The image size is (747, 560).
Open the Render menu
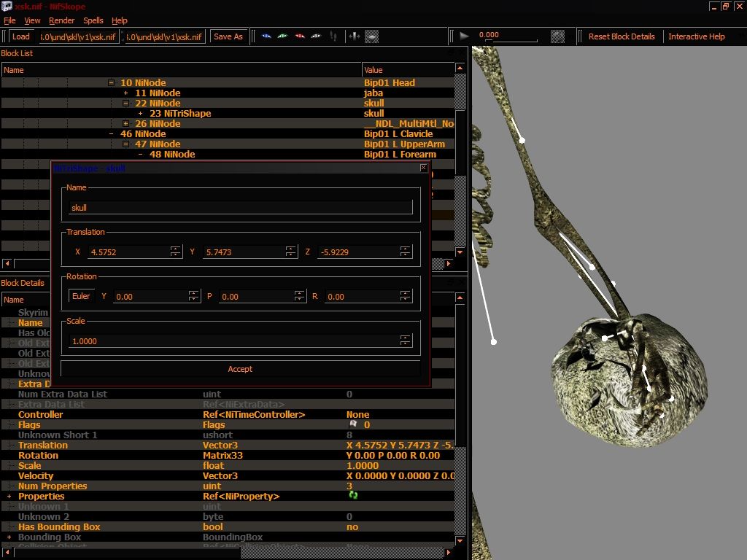point(62,20)
